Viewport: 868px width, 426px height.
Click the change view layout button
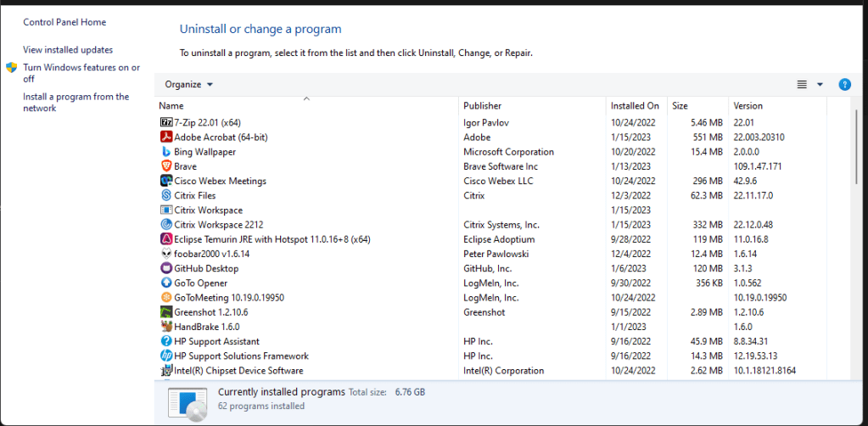click(802, 85)
